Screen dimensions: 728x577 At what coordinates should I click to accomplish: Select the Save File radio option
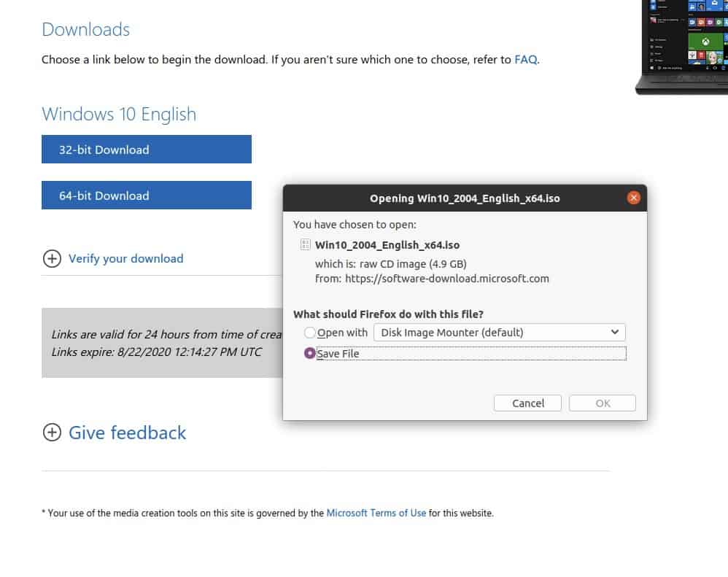pyautogui.click(x=310, y=353)
